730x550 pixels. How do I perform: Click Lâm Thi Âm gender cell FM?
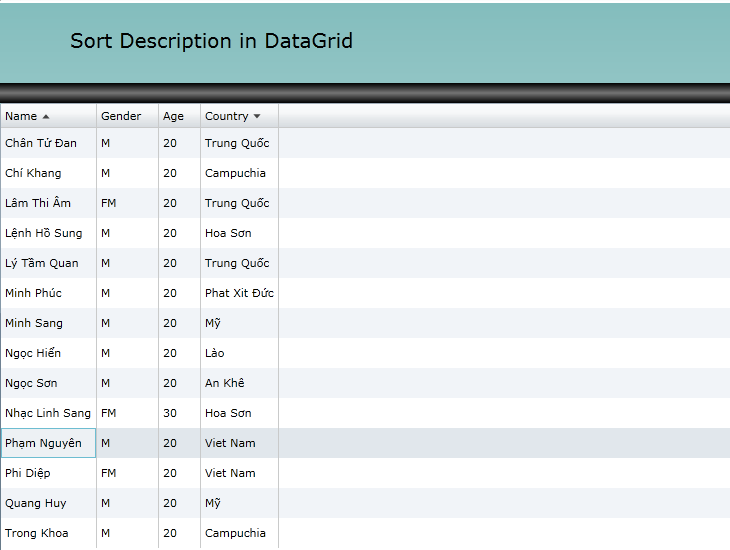(109, 203)
